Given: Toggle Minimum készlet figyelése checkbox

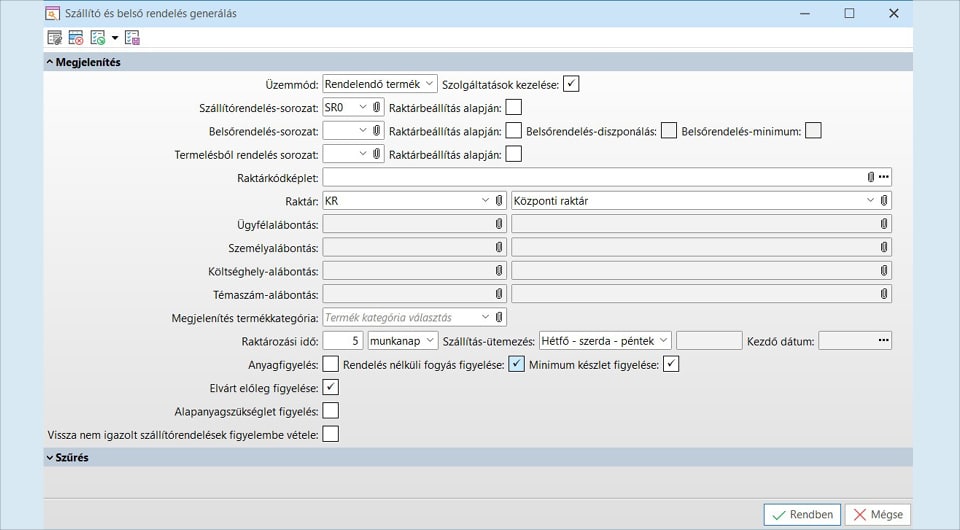Looking at the screenshot, I should [x=671, y=364].
